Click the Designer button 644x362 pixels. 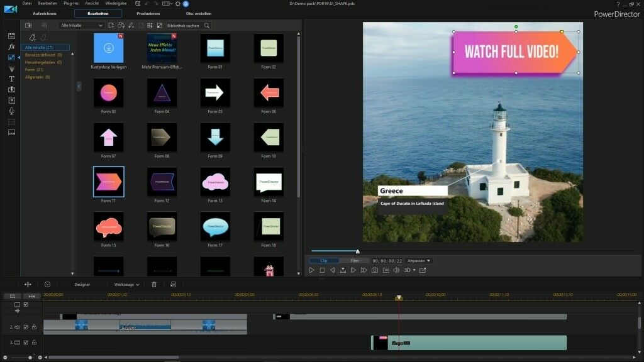82,284
